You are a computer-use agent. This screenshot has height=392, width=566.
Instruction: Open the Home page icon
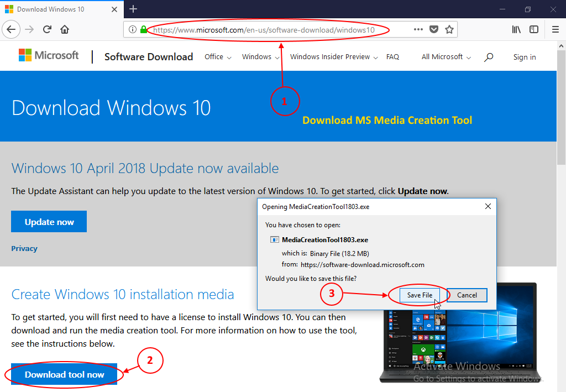(65, 29)
